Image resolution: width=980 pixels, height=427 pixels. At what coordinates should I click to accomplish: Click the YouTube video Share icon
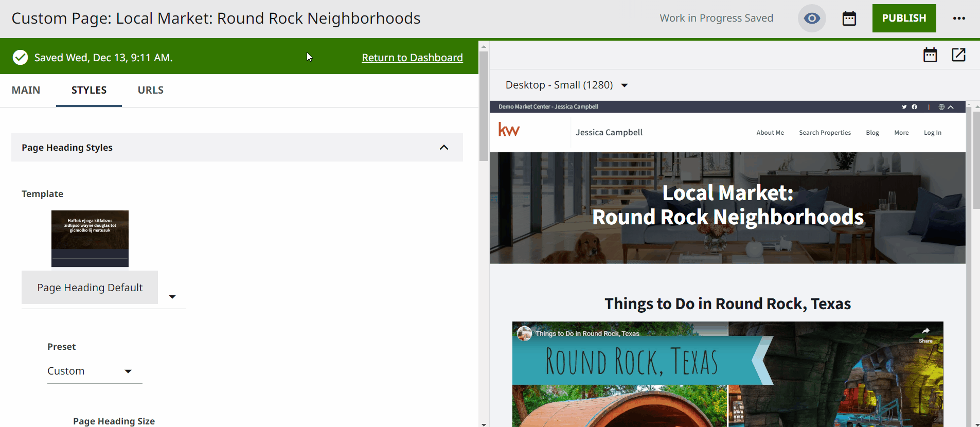[x=925, y=333]
